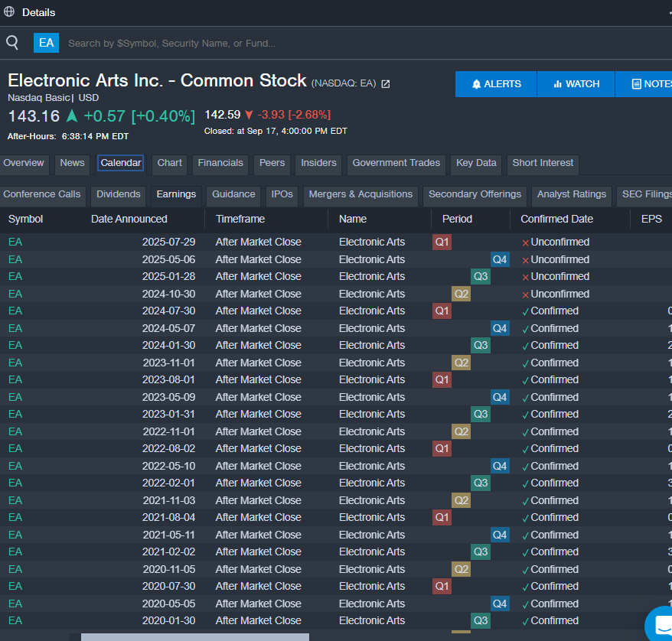672x641 pixels.
Task: Click the Q2 badge in the 2020-11-05 row
Action: pyautogui.click(x=462, y=569)
